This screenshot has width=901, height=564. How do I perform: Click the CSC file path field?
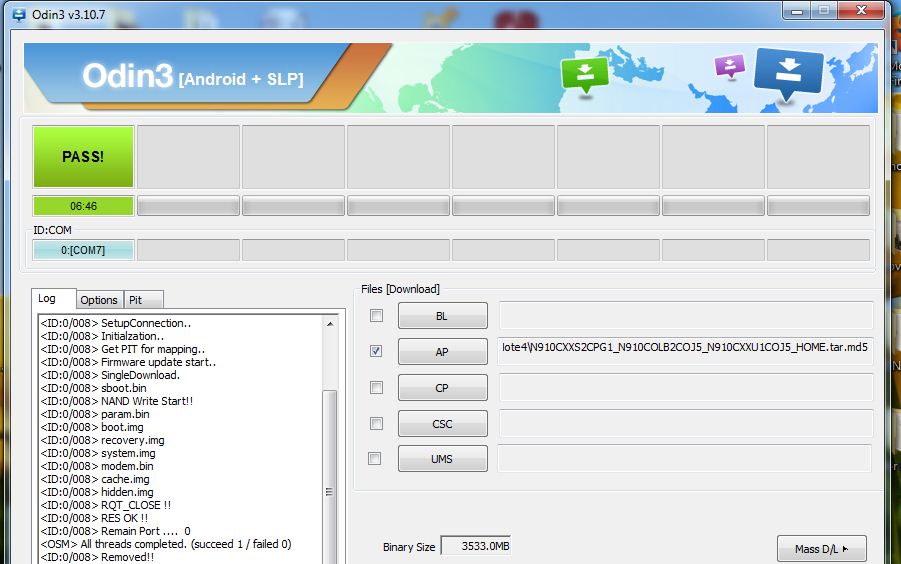[x=686, y=423]
